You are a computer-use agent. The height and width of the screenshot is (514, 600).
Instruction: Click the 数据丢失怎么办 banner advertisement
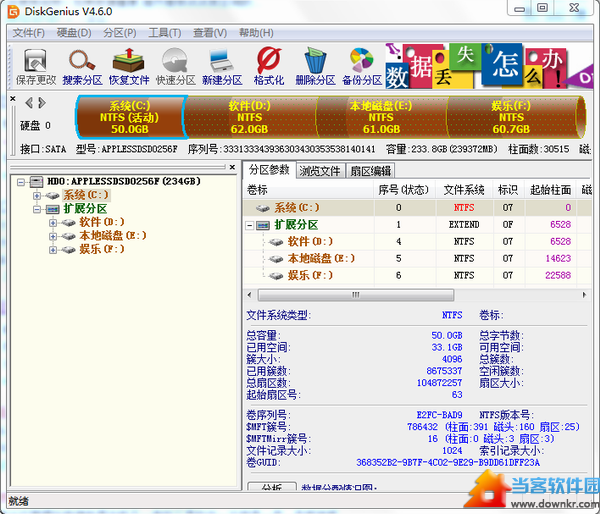pyautogui.click(x=489, y=66)
